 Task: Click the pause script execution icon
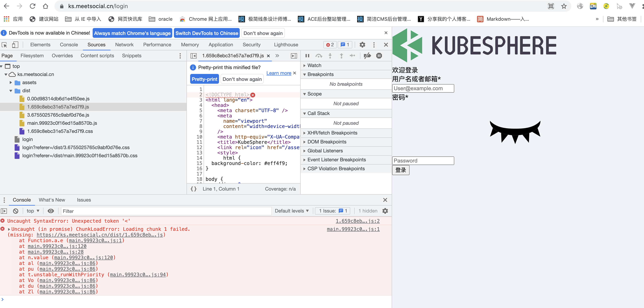point(307,56)
